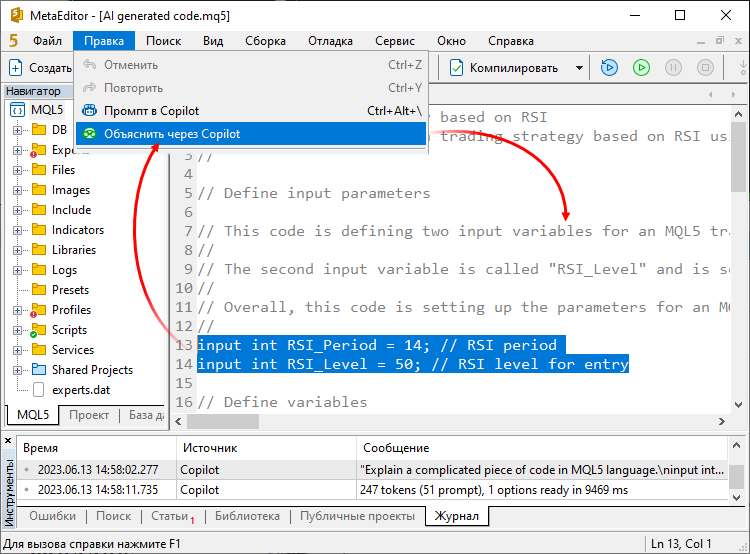This screenshot has width=750, height=554.
Task: Switch to the Публичные проекты tab
Action: 357,516
